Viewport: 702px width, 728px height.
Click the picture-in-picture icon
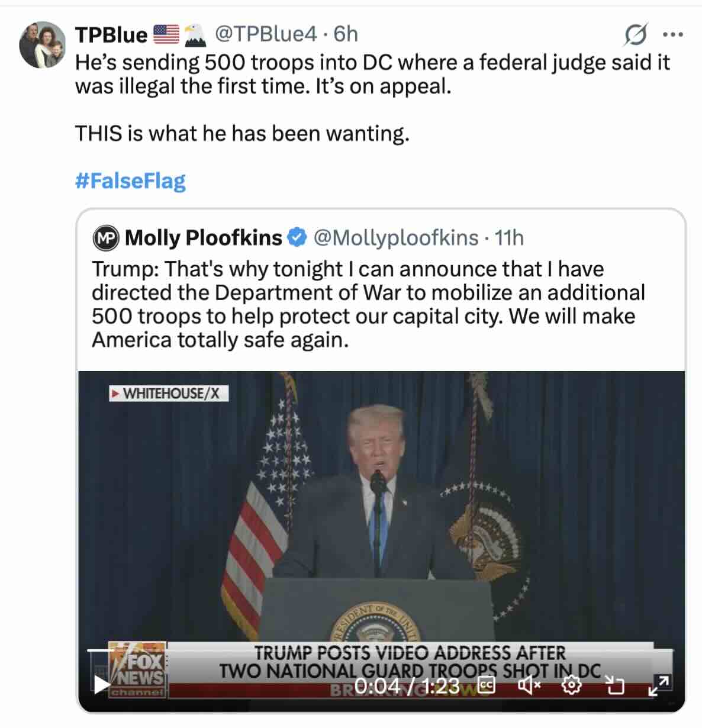[616, 685]
